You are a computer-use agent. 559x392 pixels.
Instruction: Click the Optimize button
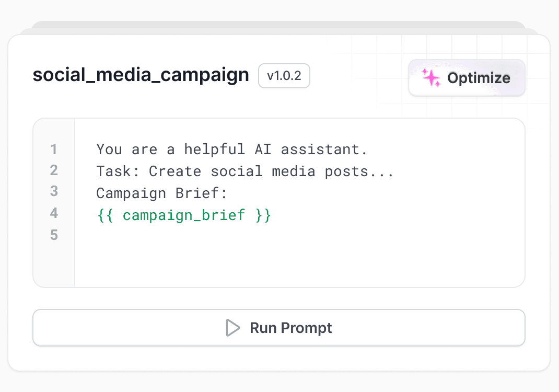467,78
